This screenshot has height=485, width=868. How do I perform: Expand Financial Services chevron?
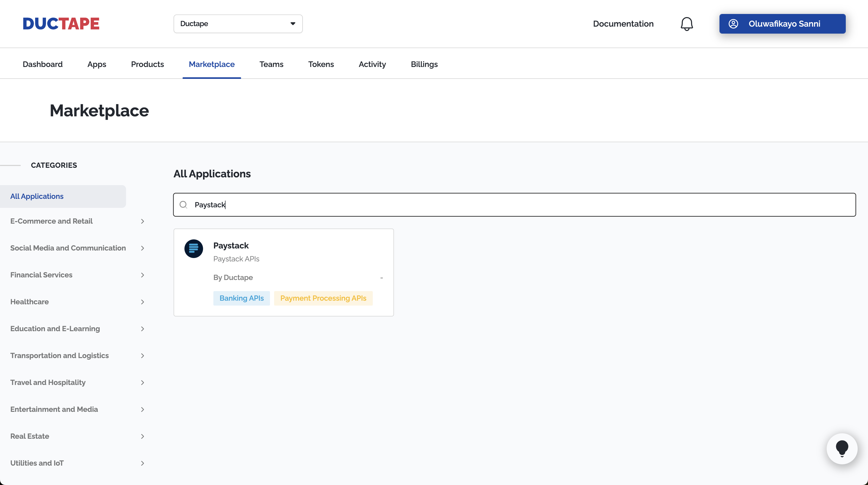point(143,275)
